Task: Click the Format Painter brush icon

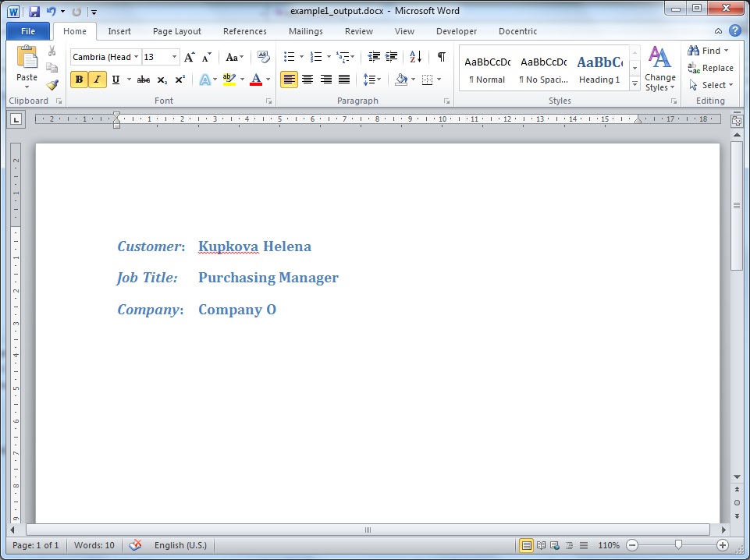Action: (52, 85)
